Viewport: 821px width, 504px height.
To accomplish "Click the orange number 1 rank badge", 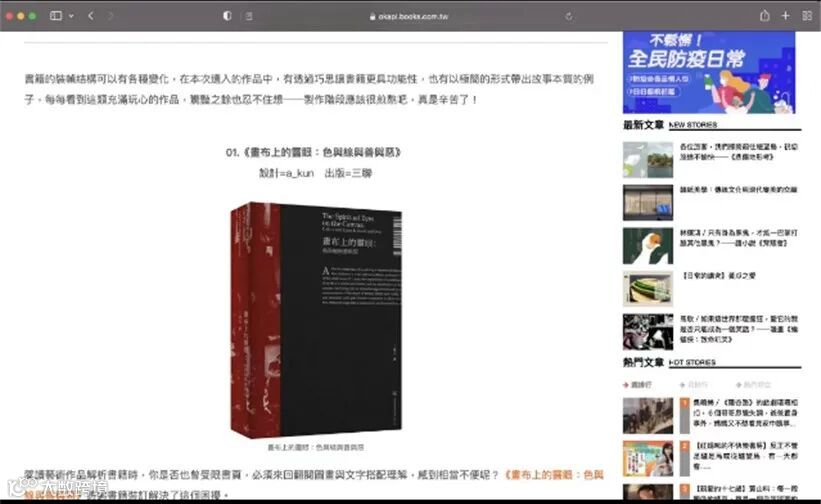I will pyautogui.click(x=684, y=403).
